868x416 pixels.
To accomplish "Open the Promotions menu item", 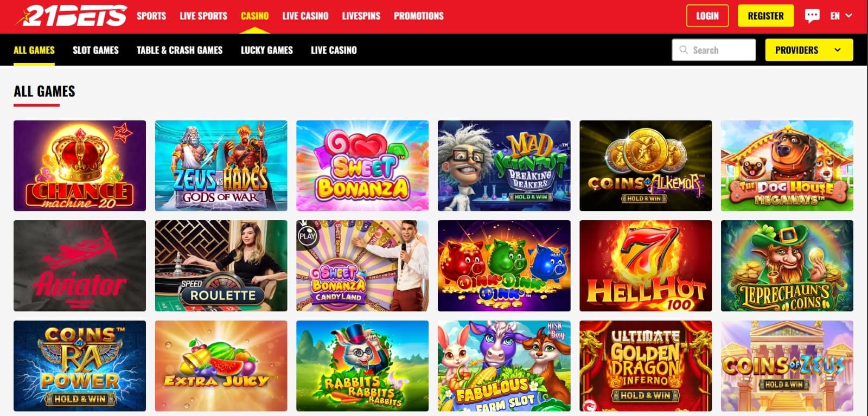I will click(x=419, y=16).
